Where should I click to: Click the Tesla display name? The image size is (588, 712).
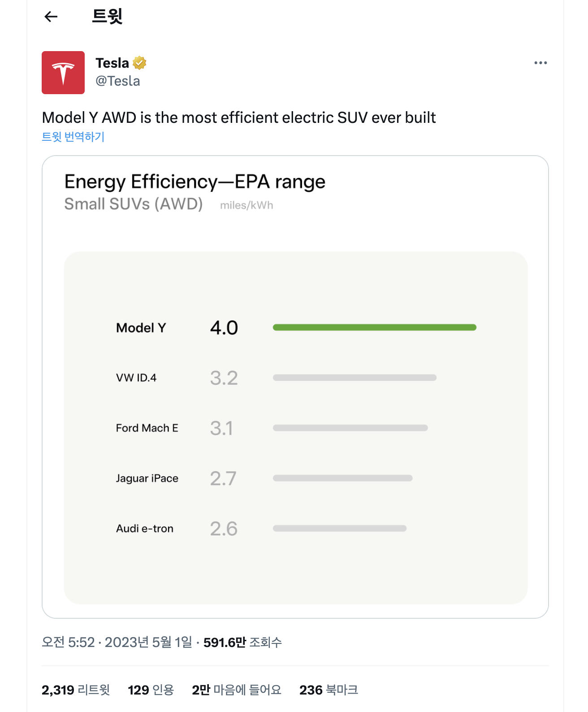pos(112,63)
